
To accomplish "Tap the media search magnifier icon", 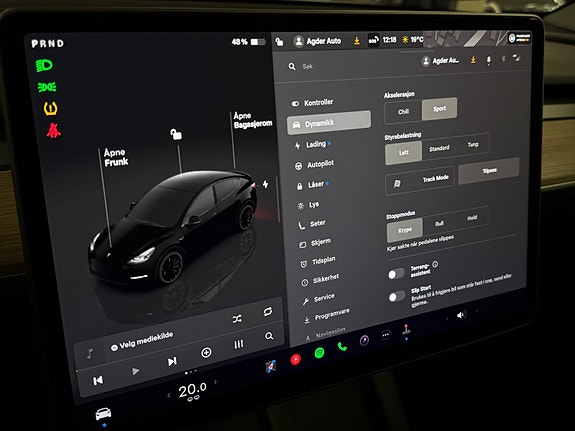I will click(x=269, y=336).
